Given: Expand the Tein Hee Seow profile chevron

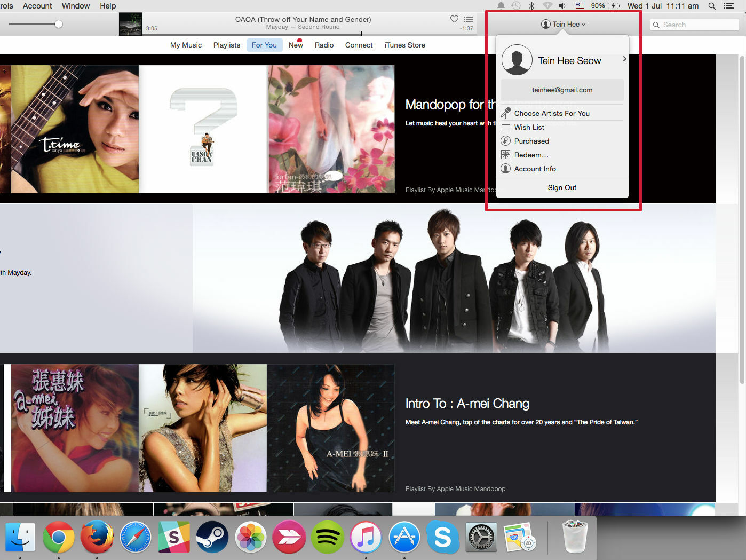Looking at the screenshot, I should (624, 59).
